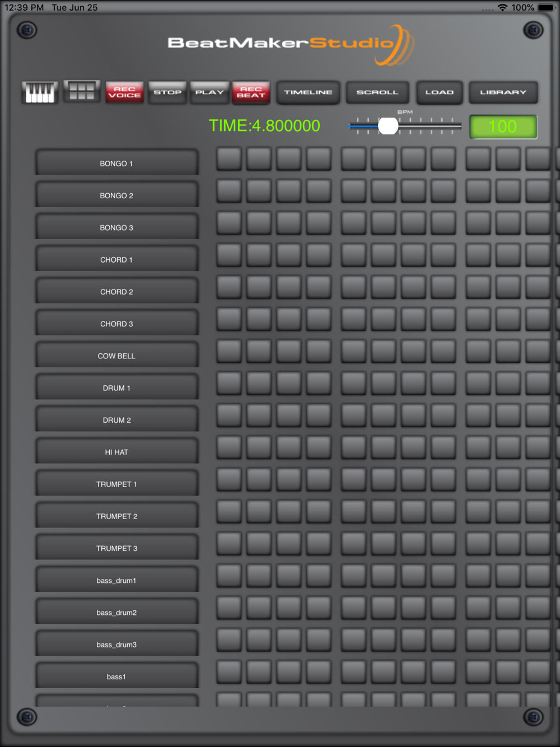Toggle second step pad in BONGO 2 row
Viewport: 560px width, 747px height.
coord(259,191)
